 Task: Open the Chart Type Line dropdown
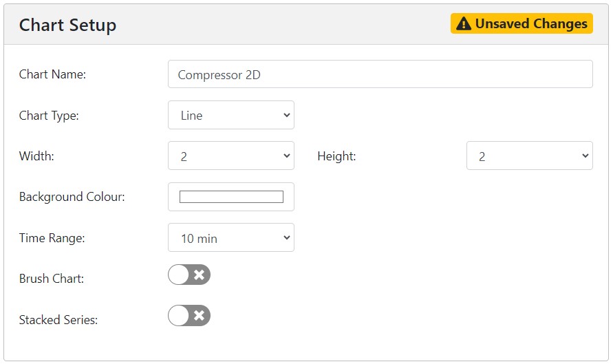(231, 115)
